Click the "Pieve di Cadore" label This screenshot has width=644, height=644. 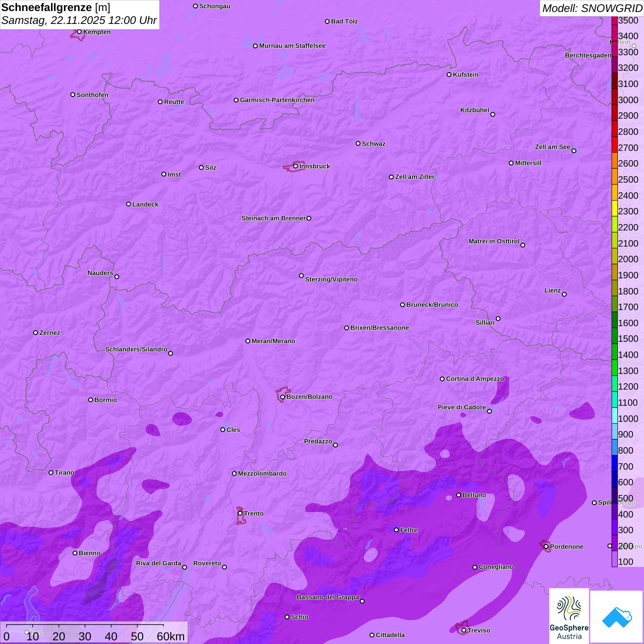[x=462, y=407]
